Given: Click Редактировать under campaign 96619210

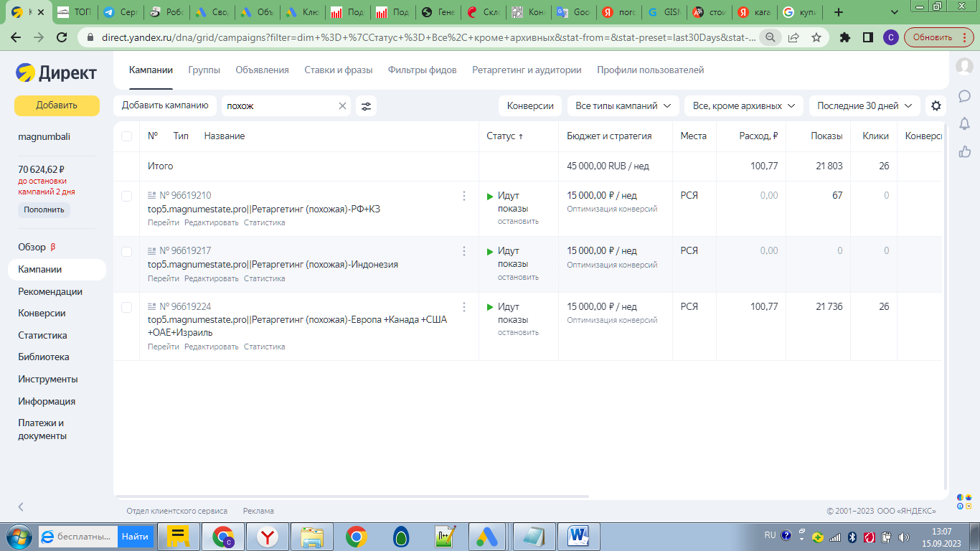Looking at the screenshot, I should (212, 223).
